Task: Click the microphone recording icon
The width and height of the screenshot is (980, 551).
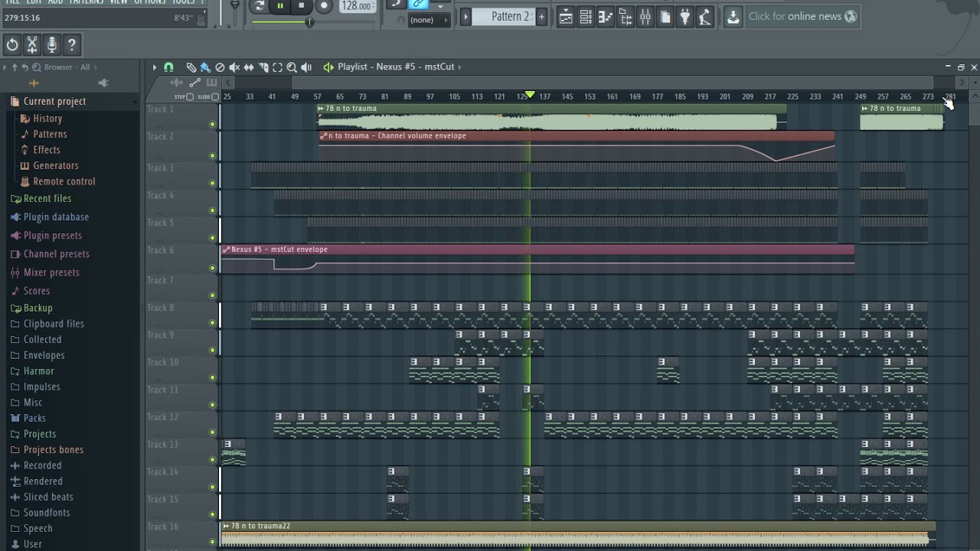Action: pos(52,45)
